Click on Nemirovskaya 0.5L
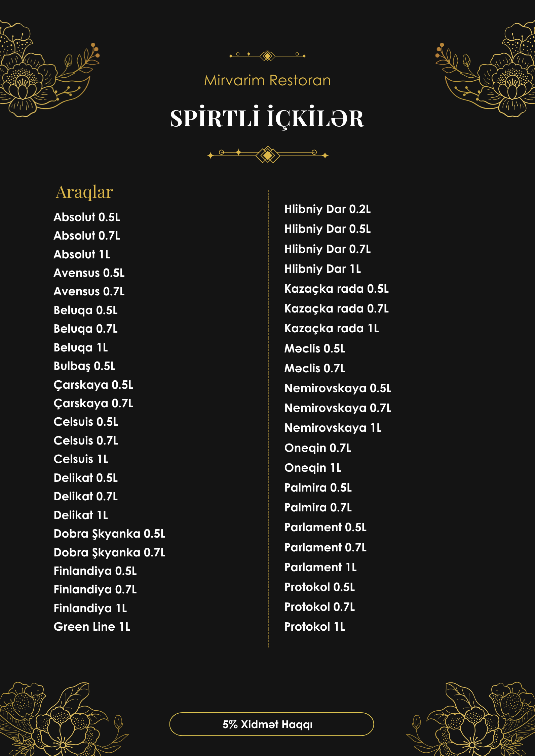535x756 pixels. point(338,388)
